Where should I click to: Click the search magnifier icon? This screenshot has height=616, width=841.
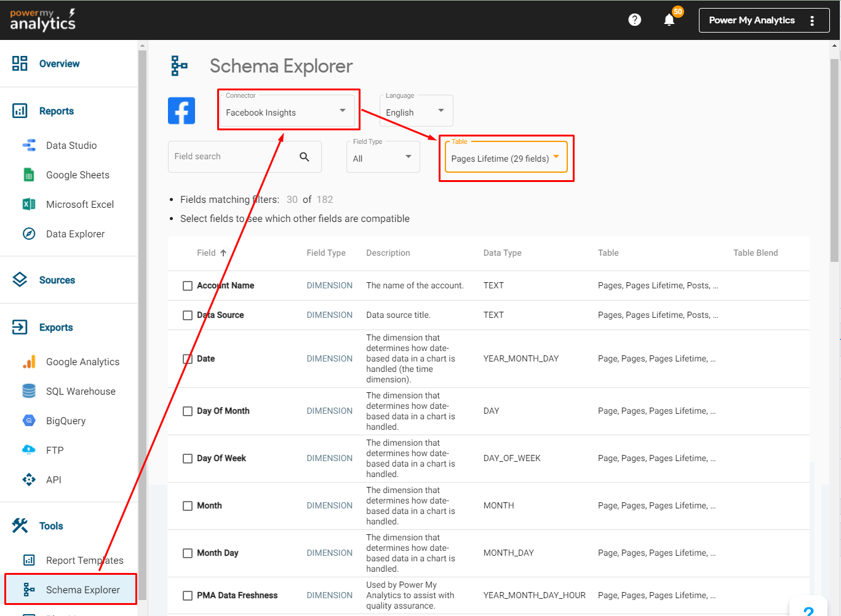click(x=304, y=157)
